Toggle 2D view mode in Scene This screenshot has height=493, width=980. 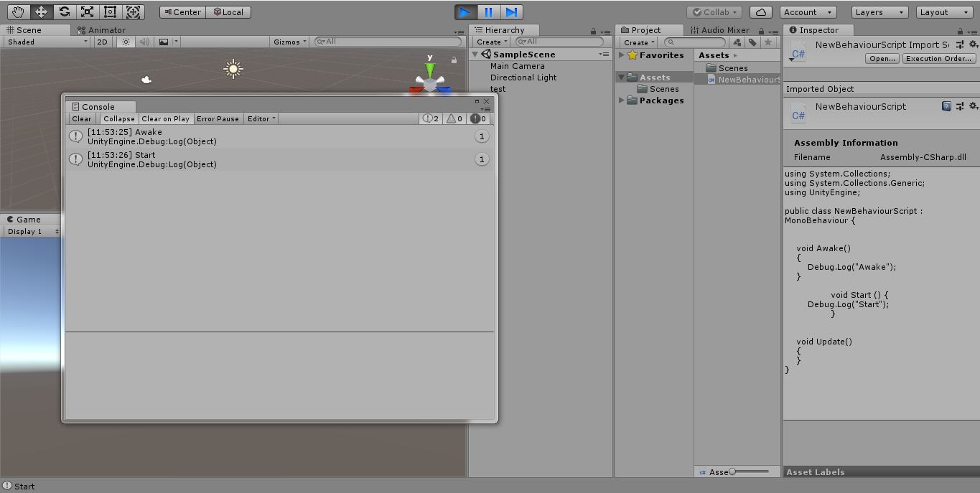click(x=103, y=42)
